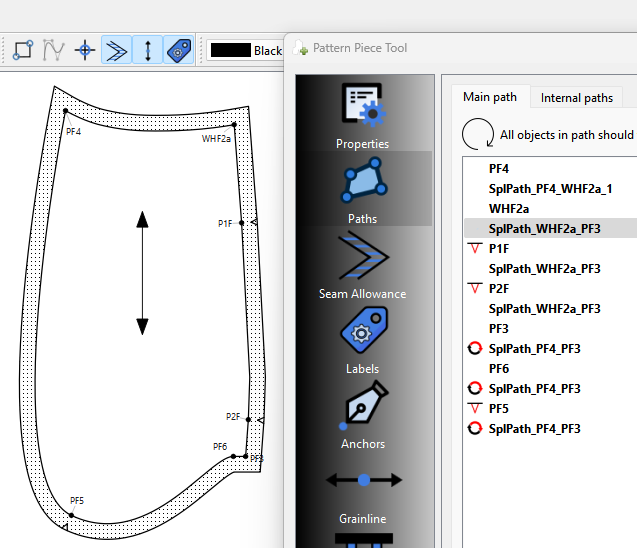Click the square nodes icon in toolbar
The image size is (637, 548).
(23, 50)
